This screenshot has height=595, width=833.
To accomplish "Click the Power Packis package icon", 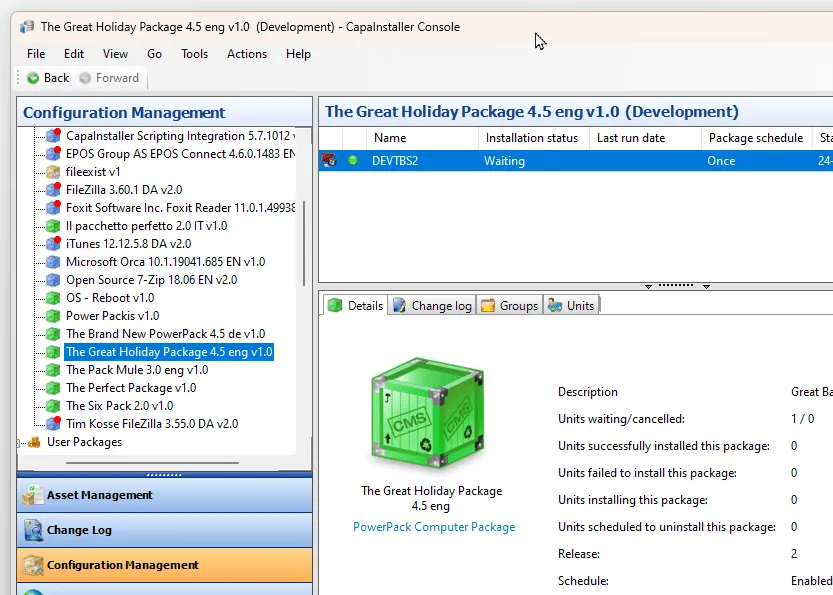I will (x=53, y=316).
